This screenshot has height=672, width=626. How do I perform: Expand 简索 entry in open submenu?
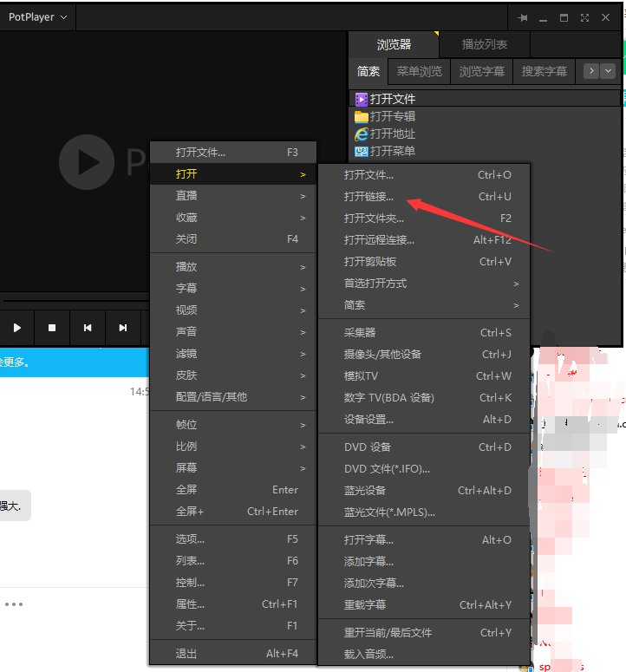click(x=424, y=305)
